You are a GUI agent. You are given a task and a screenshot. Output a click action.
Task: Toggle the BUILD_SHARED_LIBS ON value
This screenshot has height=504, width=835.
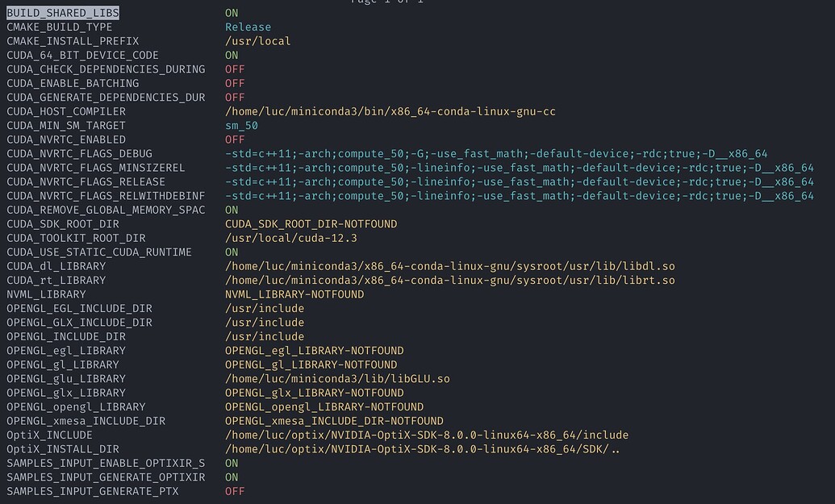click(x=232, y=13)
